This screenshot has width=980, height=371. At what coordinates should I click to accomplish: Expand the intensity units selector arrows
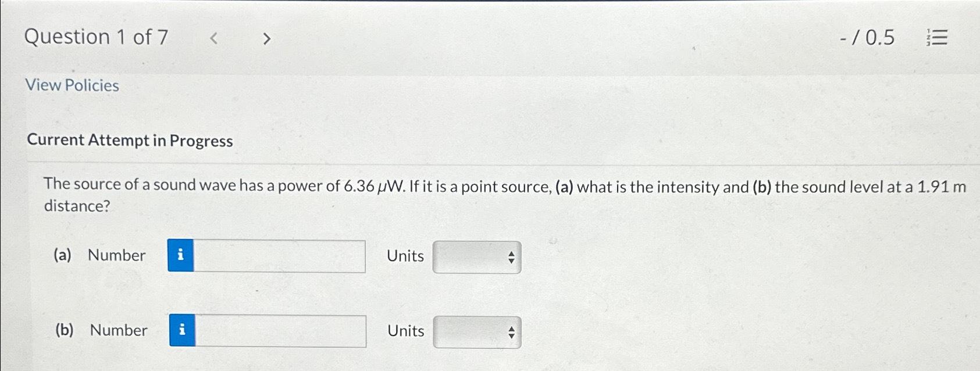511,256
